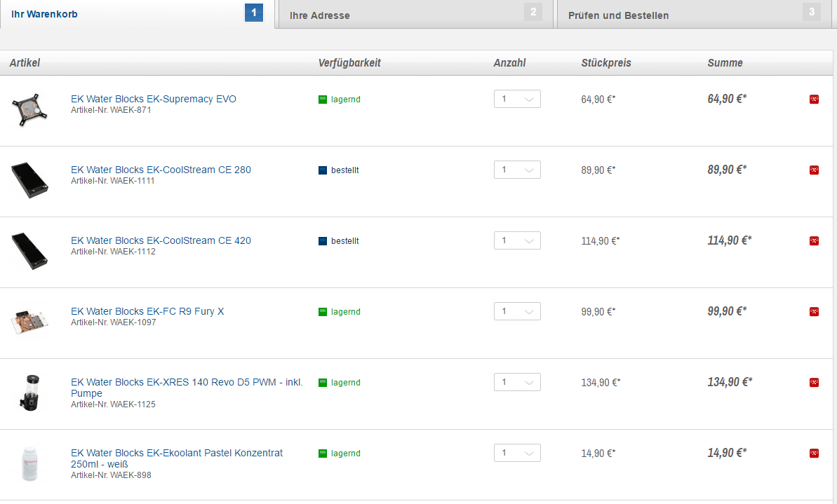The height and width of the screenshot is (504, 837).
Task: Click blue bestellt status icon for CE 280
Action: pyautogui.click(x=323, y=170)
